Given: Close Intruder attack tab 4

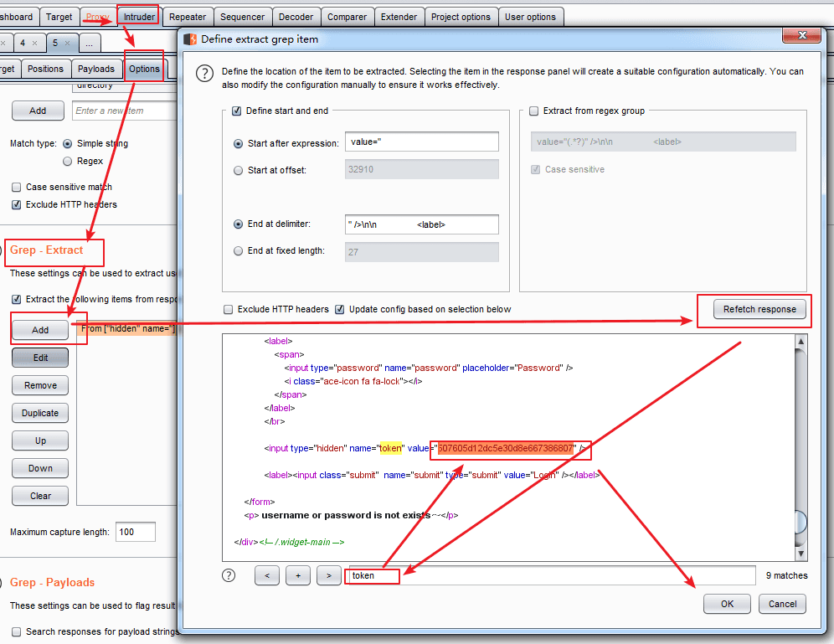Looking at the screenshot, I should [34, 43].
